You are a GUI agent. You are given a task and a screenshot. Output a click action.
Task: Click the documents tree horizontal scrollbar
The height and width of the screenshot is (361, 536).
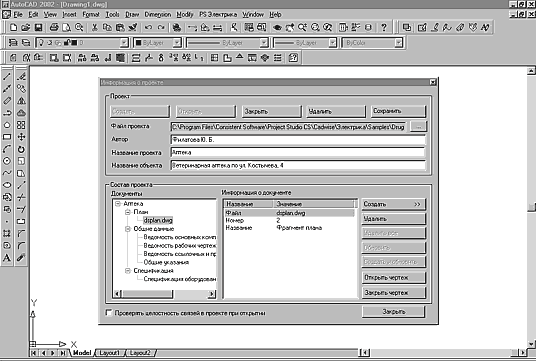click(165, 294)
